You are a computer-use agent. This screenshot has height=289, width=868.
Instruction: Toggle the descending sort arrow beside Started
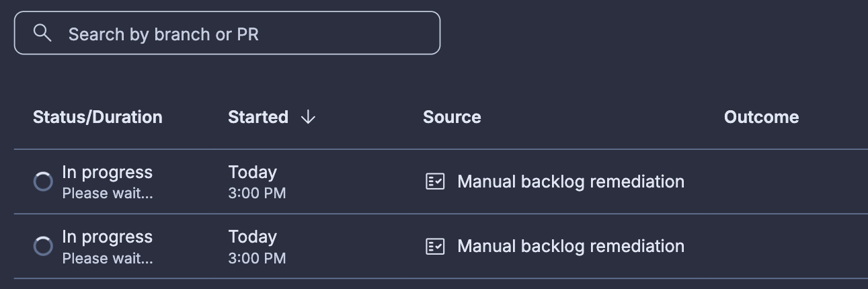[308, 117]
